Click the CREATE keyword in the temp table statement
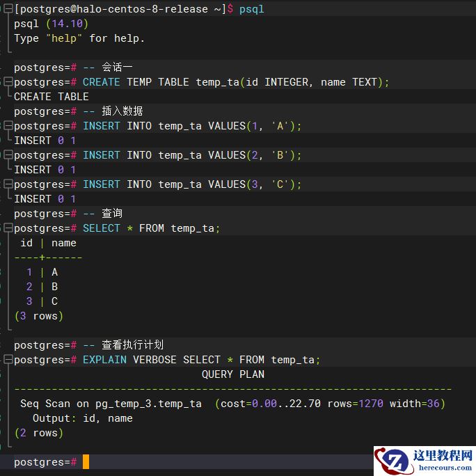The height and width of the screenshot is (476, 476). coord(102,82)
